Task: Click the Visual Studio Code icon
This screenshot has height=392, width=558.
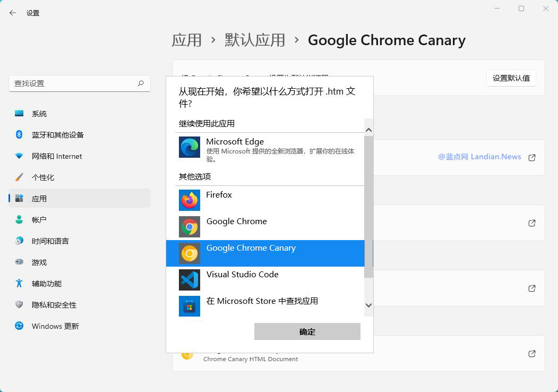Action: click(190, 280)
